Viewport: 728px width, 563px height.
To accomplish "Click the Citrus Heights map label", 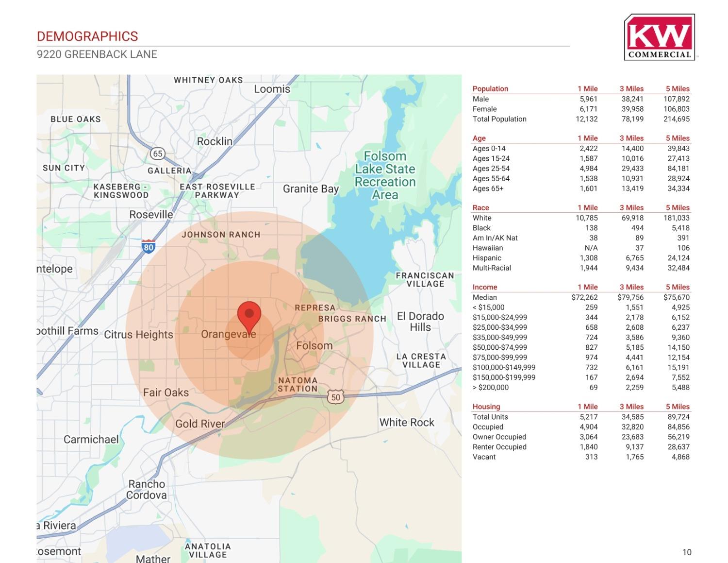I will pos(138,335).
